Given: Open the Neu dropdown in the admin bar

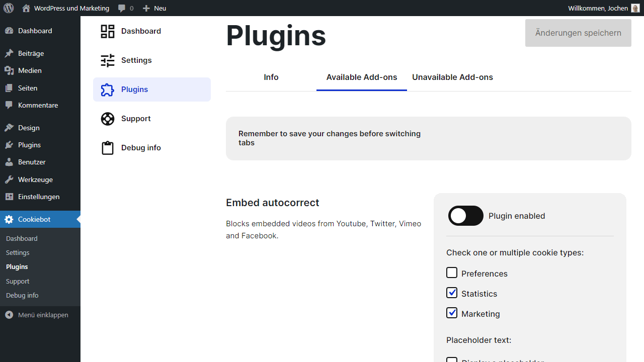Looking at the screenshot, I should pyautogui.click(x=154, y=8).
